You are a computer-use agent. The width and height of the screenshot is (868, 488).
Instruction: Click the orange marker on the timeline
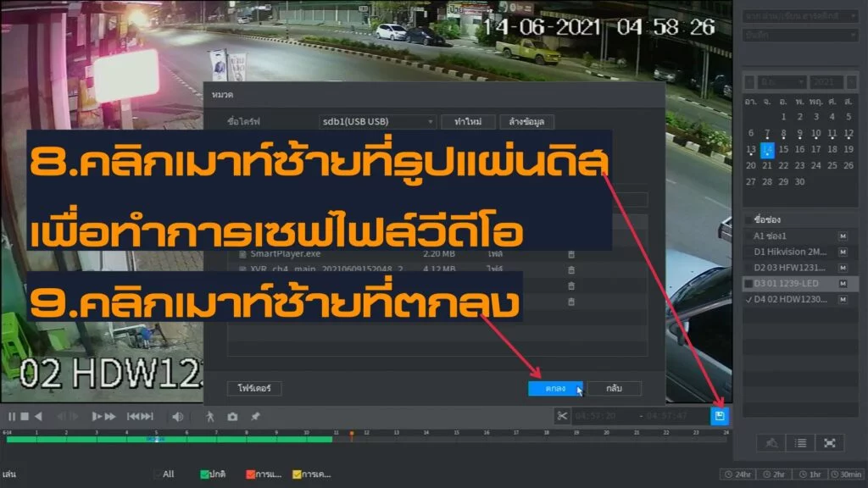coord(351,434)
